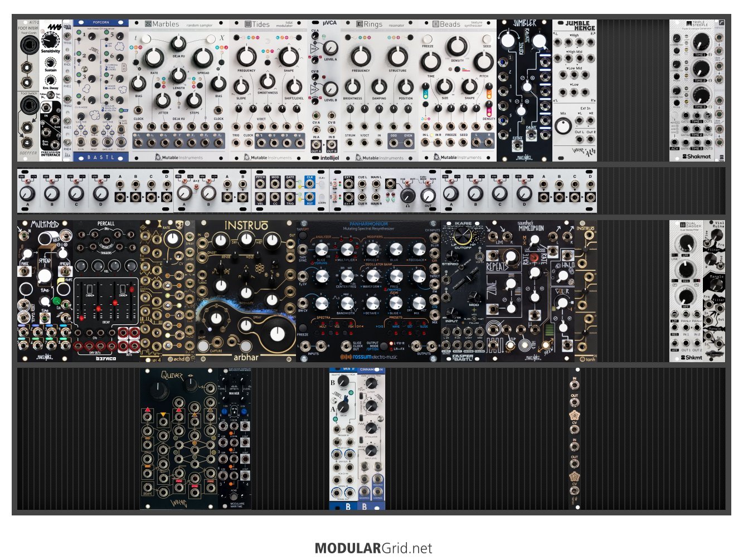The image size is (748, 560).
Task: Click the BASTL logo under Popcorn
Action: pyautogui.click(x=101, y=158)
